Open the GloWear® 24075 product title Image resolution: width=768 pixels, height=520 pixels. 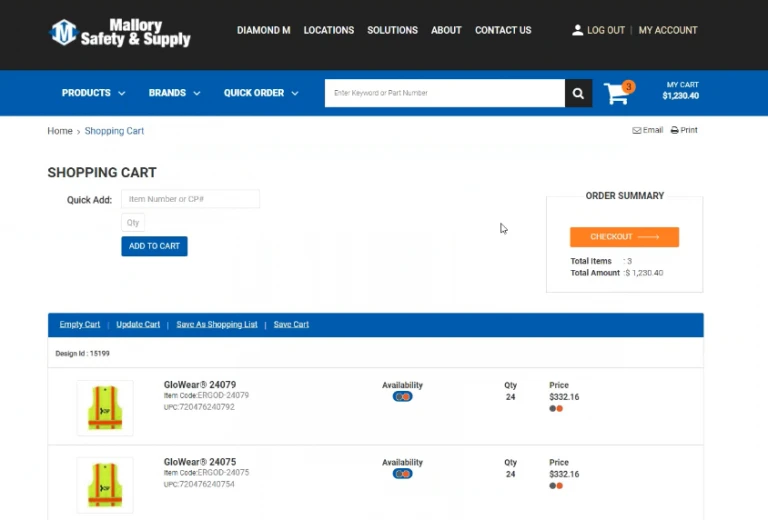click(x=200, y=462)
